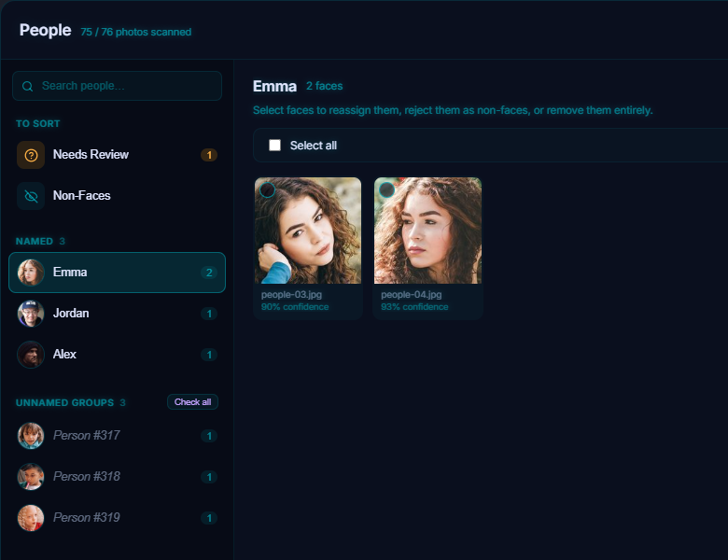Click the People page title
Image resolution: width=728 pixels, height=560 pixels.
click(46, 30)
